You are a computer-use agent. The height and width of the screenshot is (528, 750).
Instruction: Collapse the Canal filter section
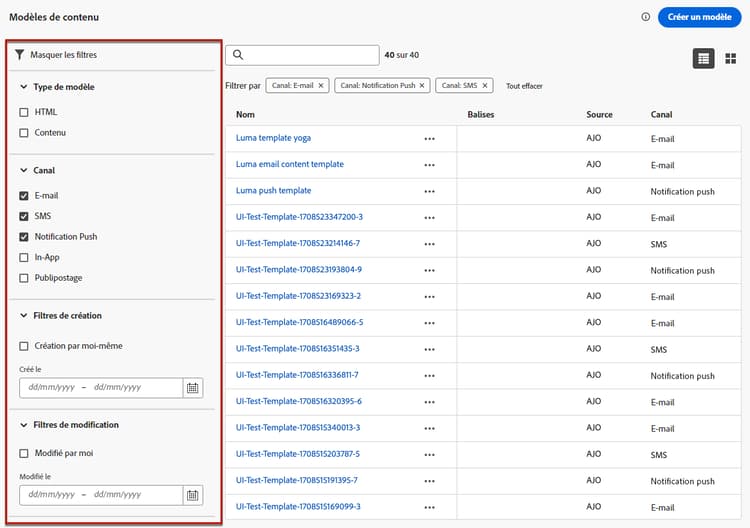[x=23, y=170]
